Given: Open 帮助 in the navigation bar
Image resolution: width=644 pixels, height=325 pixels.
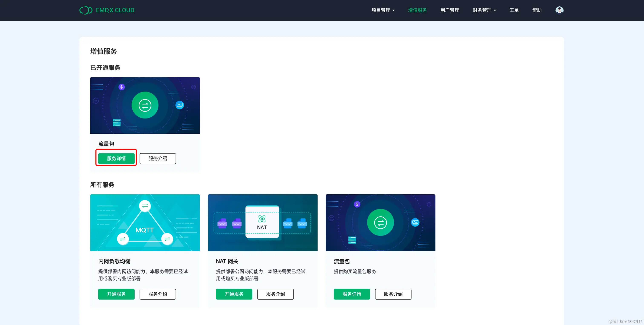Looking at the screenshot, I should 537,10.
